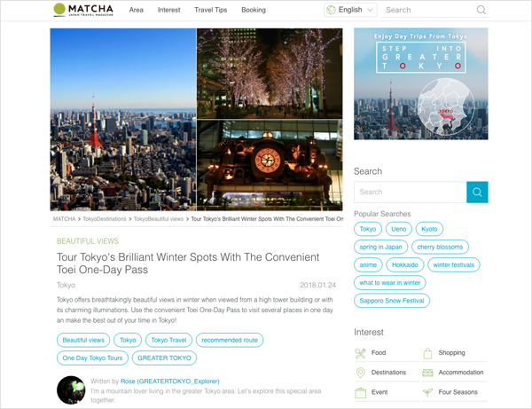Open author Rose (GREATERTOKYO_Explorer) link
Viewport: 532px width, 409px height.
click(x=170, y=381)
